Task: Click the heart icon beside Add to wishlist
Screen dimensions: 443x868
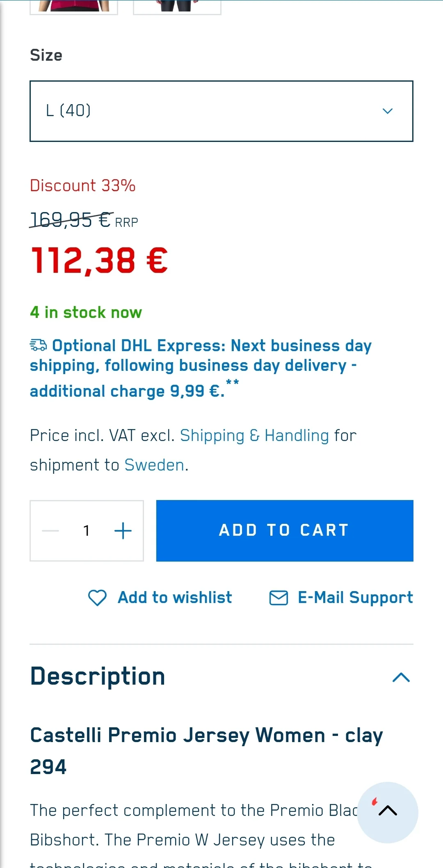Action: point(97,598)
